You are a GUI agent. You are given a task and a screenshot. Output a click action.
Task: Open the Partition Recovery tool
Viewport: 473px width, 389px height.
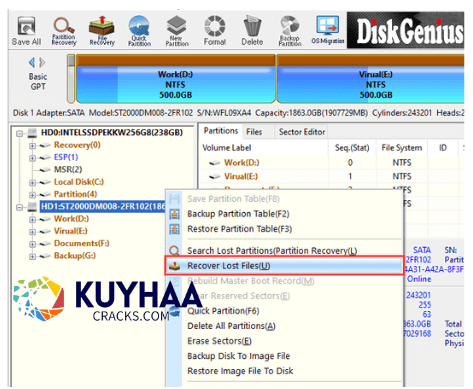click(64, 31)
